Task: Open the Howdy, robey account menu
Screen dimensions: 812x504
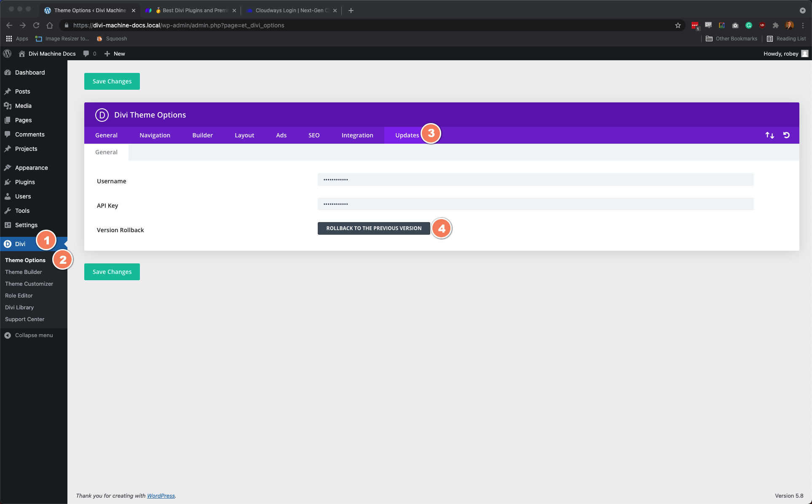Action: (x=785, y=54)
